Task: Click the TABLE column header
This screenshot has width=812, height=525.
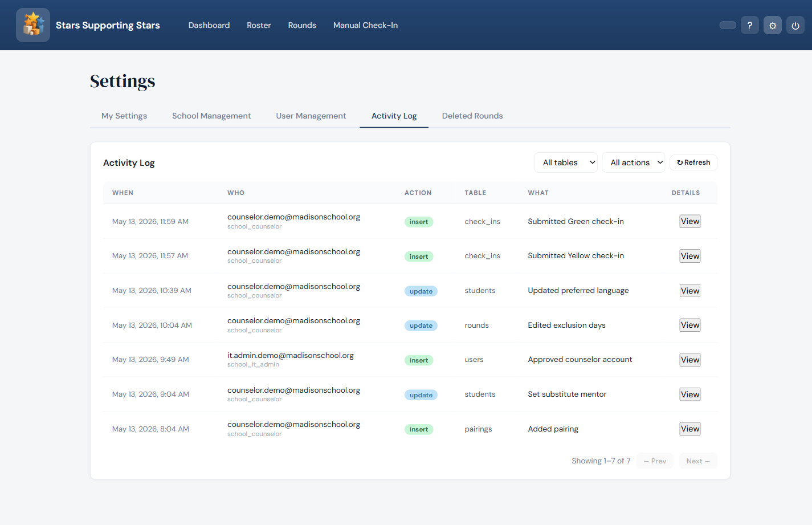Action: pos(475,193)
